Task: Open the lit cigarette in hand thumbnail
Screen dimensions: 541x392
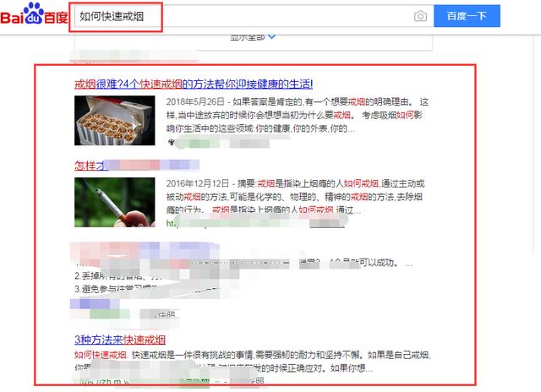Action: click(x=115, y=203)
